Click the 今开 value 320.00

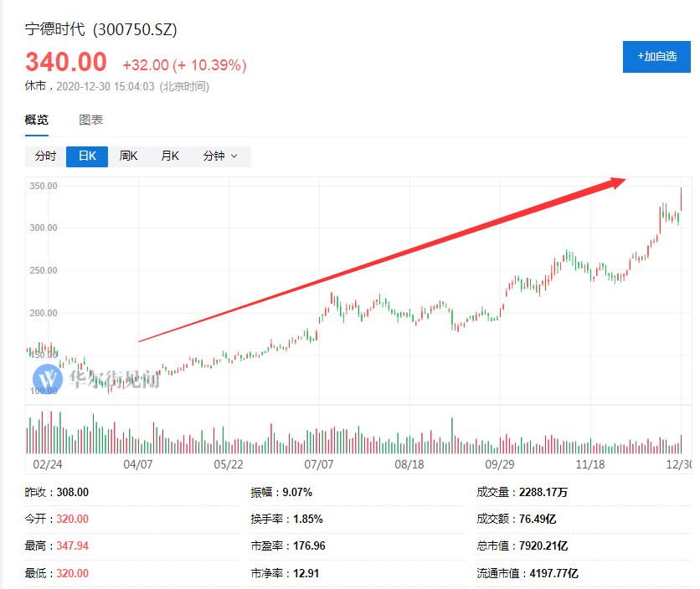click(72, 519)
